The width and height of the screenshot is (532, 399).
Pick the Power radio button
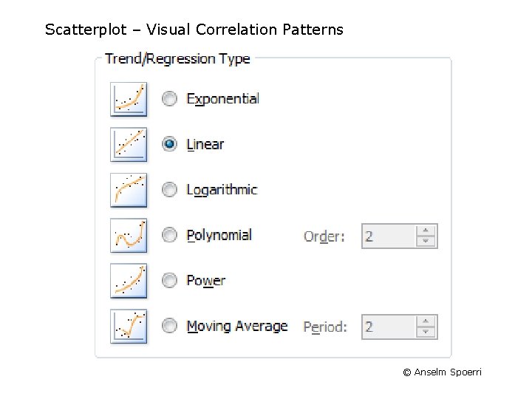click(170, 281)
